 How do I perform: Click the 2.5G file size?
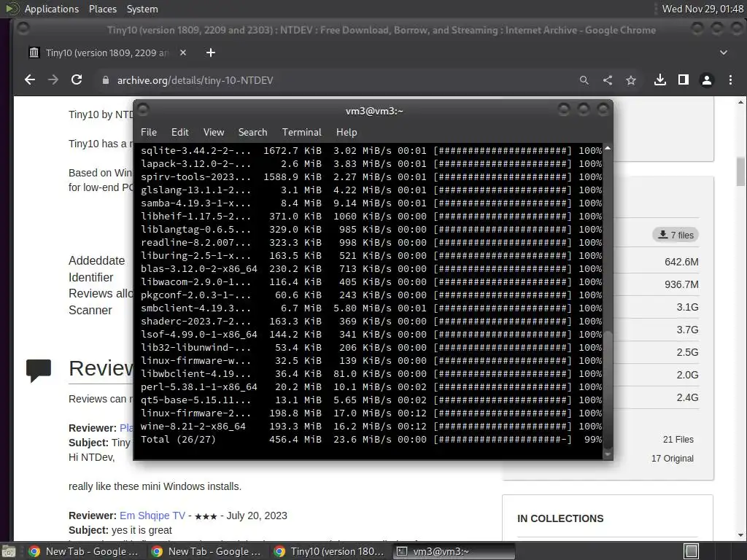[687, 352]
